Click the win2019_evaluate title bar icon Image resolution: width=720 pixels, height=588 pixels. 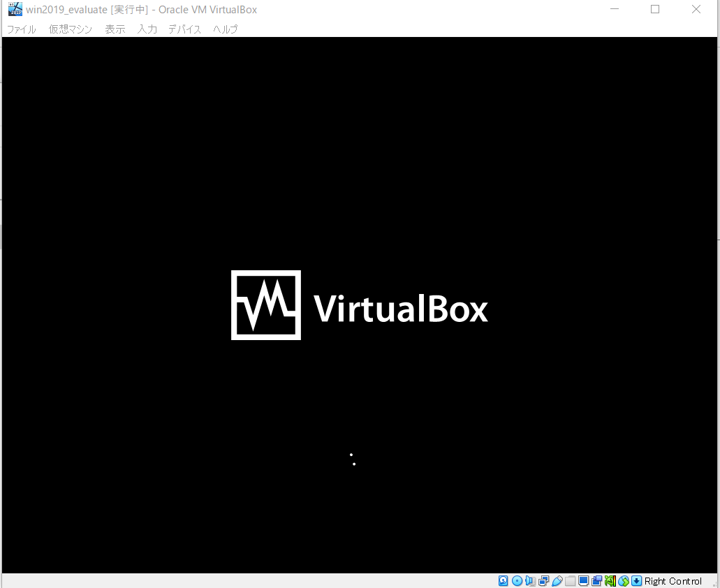pos(15,9)
